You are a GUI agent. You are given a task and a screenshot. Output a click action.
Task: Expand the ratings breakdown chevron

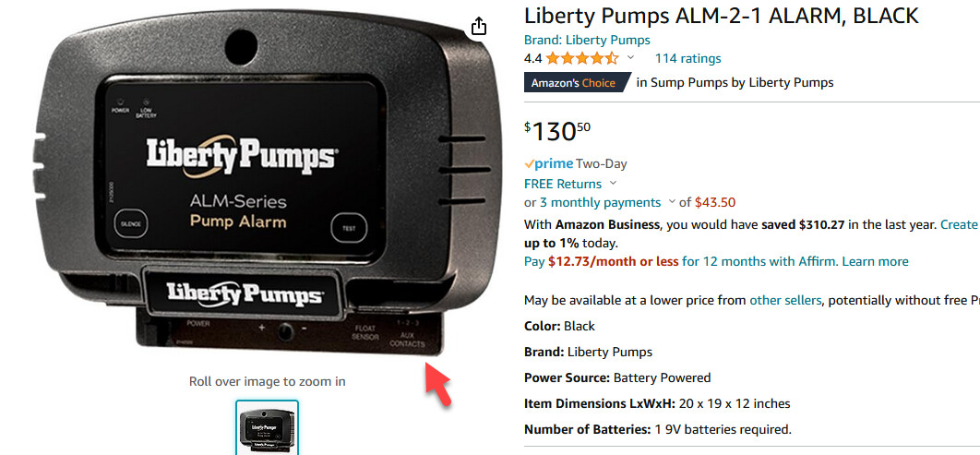pos(630,58)
